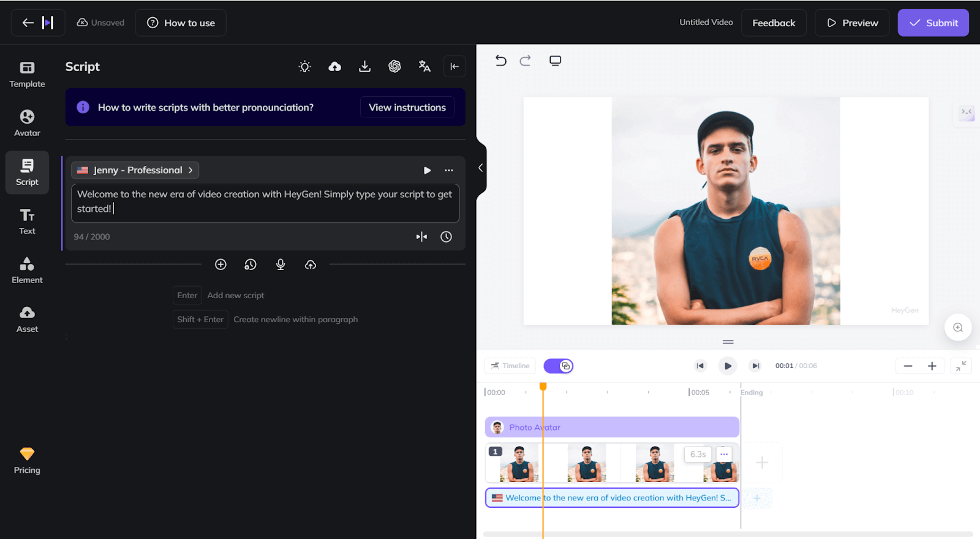Click the download script icon

pos(364,67)
